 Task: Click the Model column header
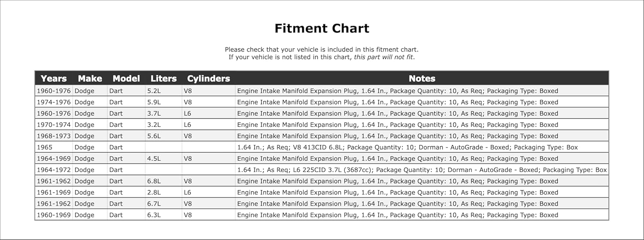(126, 78)
